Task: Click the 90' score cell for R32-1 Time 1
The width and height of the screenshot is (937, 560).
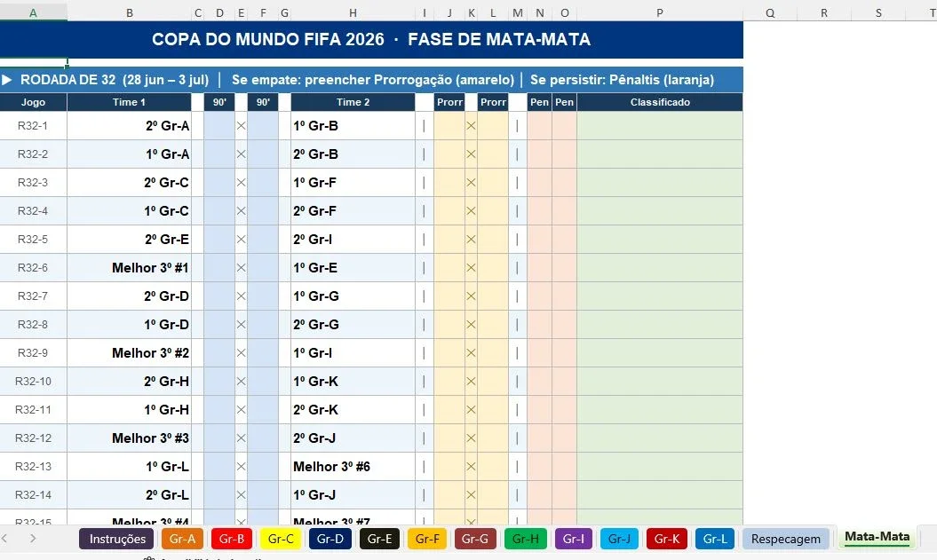Action: point(219,125)
